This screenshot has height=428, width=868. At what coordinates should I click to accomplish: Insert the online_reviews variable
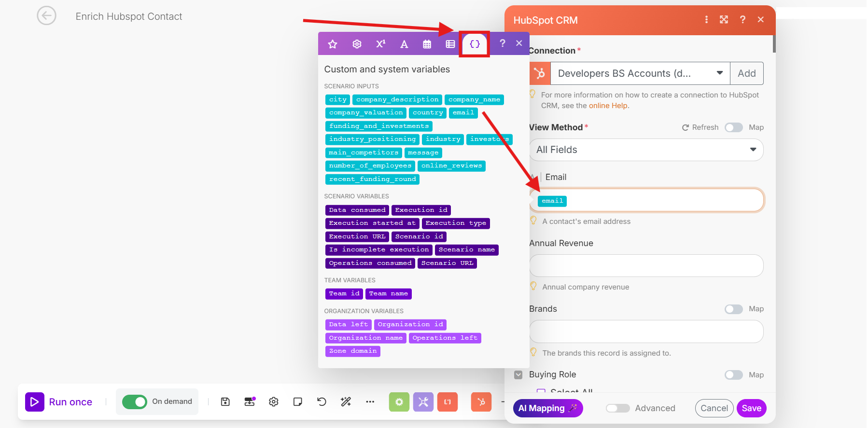click(x=451, y=166)
